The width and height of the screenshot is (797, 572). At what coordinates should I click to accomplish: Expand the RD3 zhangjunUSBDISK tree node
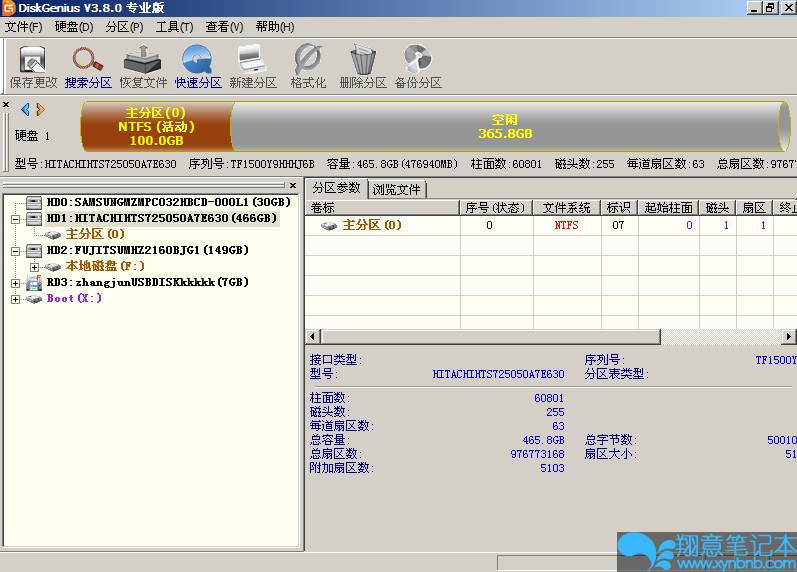click(15, 283)
